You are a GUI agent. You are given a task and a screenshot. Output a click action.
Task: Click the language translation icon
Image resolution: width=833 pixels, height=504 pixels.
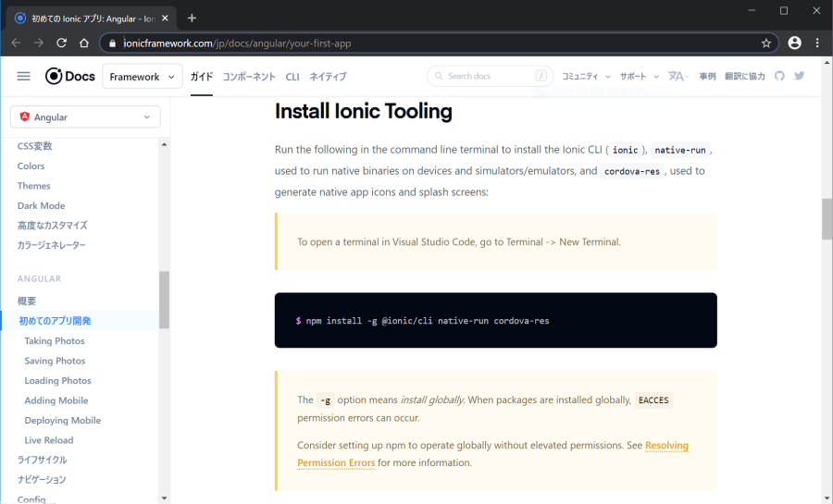(x=677, y=77)
